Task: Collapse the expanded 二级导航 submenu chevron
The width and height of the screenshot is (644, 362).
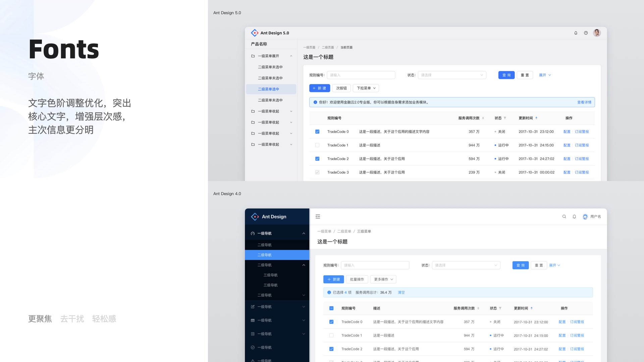Action: tap(304, 265)
